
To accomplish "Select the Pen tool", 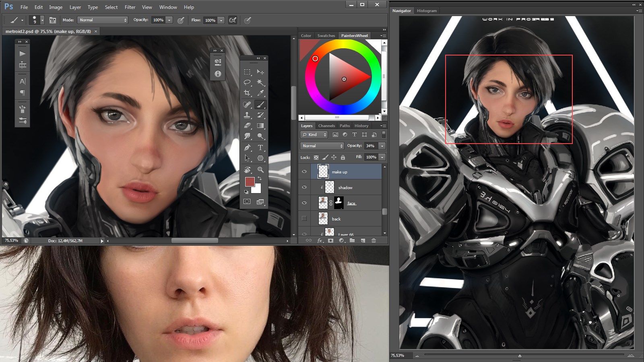I will [248, 148].
